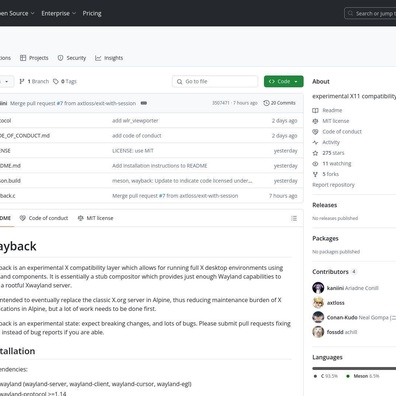Open the add wlr_viewporter commit message

pos(135,121)
